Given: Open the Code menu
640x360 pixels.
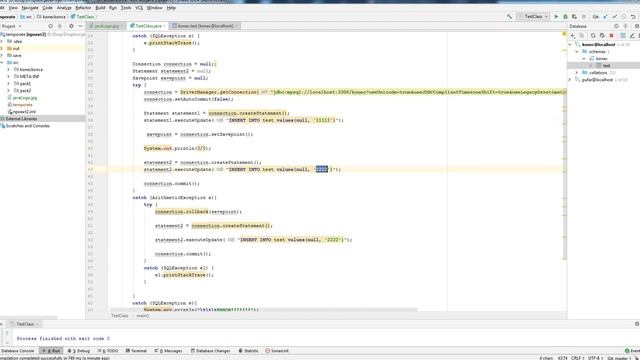Looking at the screenshot, I should point(47,8).
